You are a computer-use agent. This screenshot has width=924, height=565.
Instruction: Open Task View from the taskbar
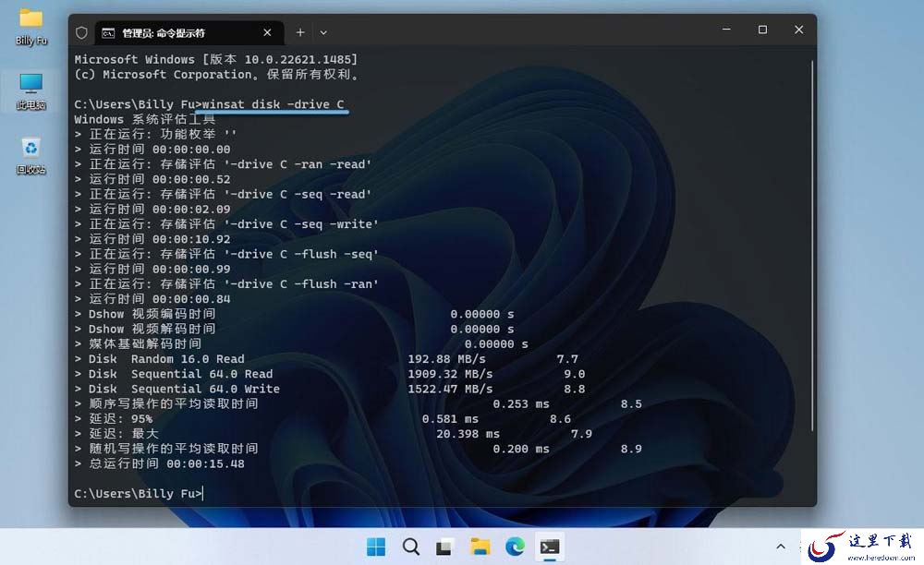445,547
